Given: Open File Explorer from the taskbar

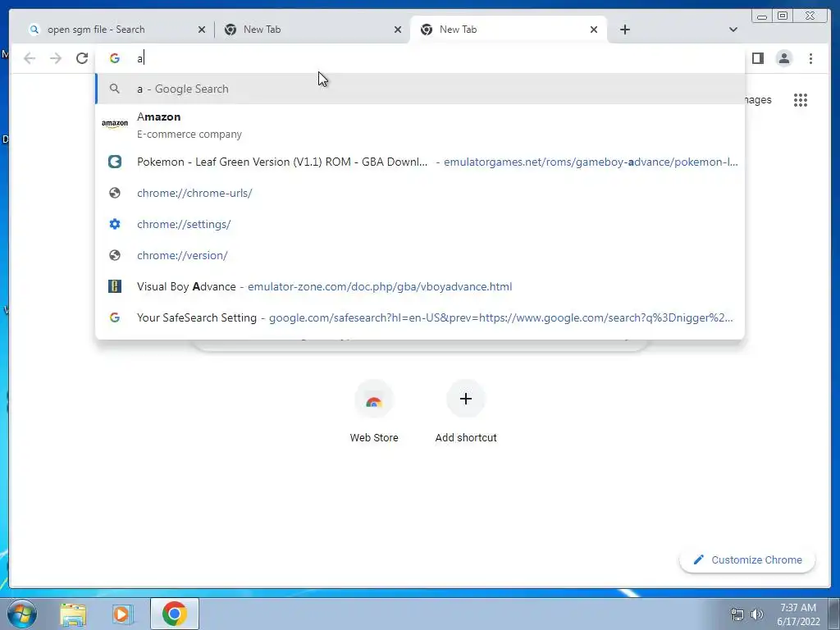Looking at the screenshot, I should point(73,614).
